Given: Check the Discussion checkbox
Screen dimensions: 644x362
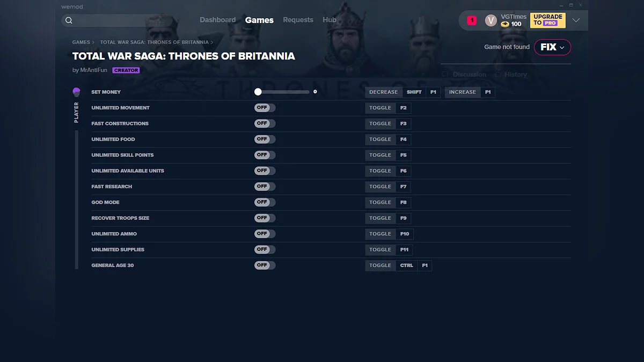Looking at the screenshot, I should [444, 74].
